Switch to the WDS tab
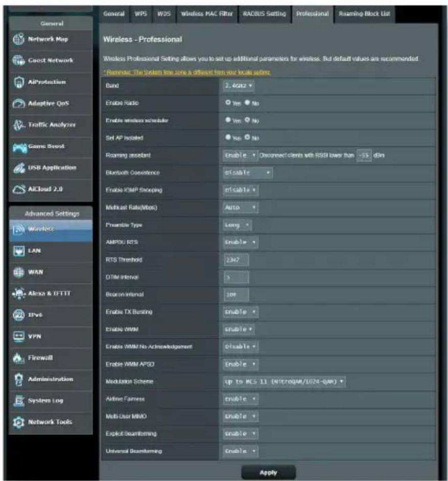 tap(164, 14)
